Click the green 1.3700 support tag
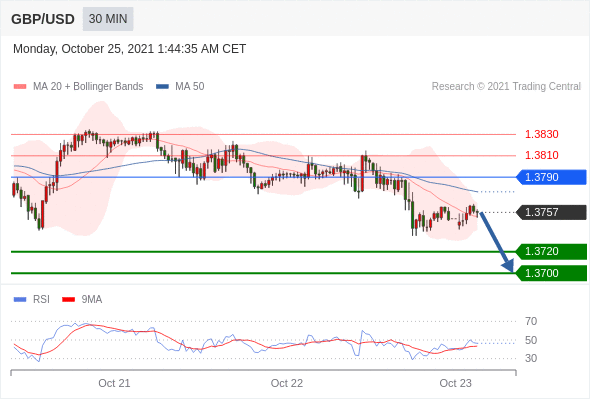This screenshot has width=590, height=400. (551, 273)
